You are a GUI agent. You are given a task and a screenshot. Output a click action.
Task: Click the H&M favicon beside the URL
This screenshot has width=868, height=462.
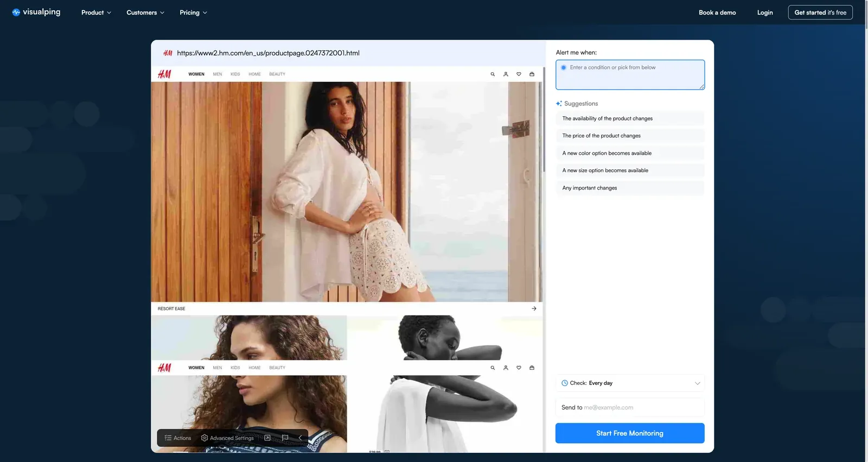(168, 53)
